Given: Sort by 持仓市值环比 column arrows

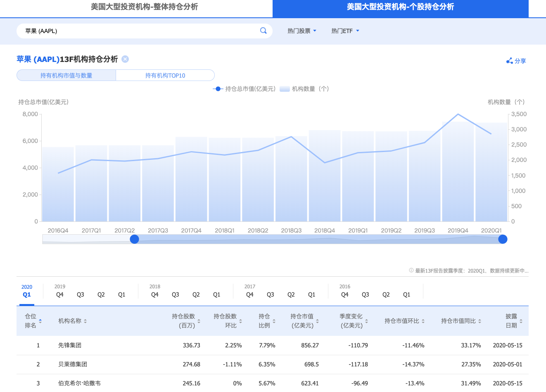Looking at the screenshot, I should pyautogui.click(x=423, y=321).
